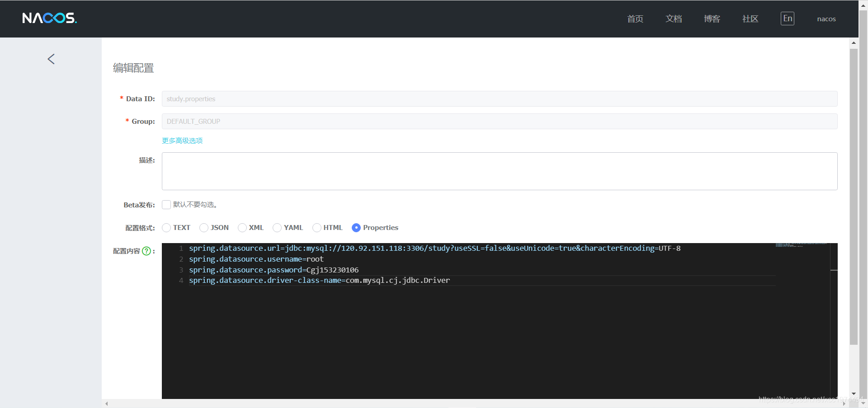Click the Data ID input field
868x408 pixels.
coord(500,99)
